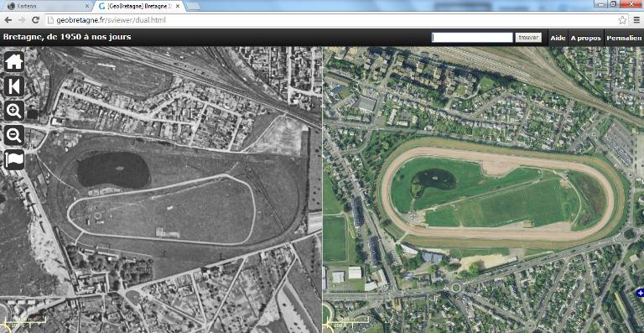Open the A propos link
The height and width of the screenshot is (333, 644).
click(x=585, y=38)
